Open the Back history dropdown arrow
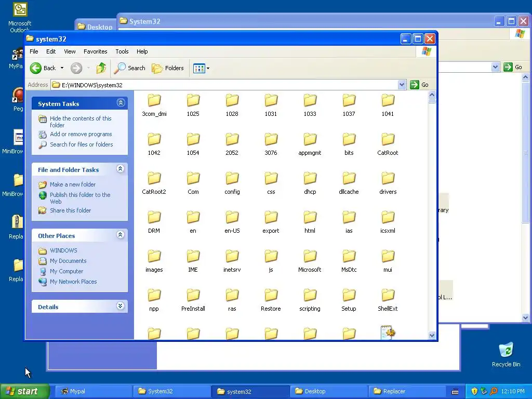532x399 pixels. pyautogui.click(x=62, y=68)
